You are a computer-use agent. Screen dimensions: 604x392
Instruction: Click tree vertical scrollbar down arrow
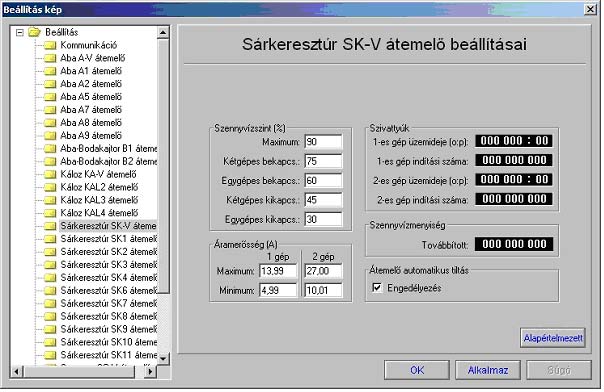click(163, 358)
